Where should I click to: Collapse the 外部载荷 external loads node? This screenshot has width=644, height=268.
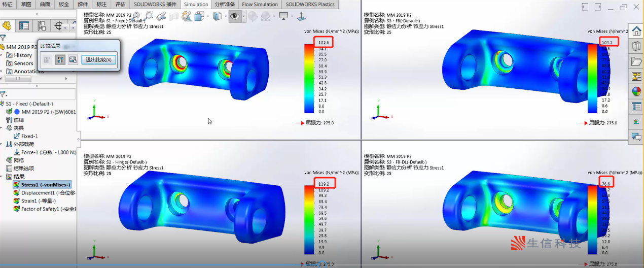(x=2, y=144)
